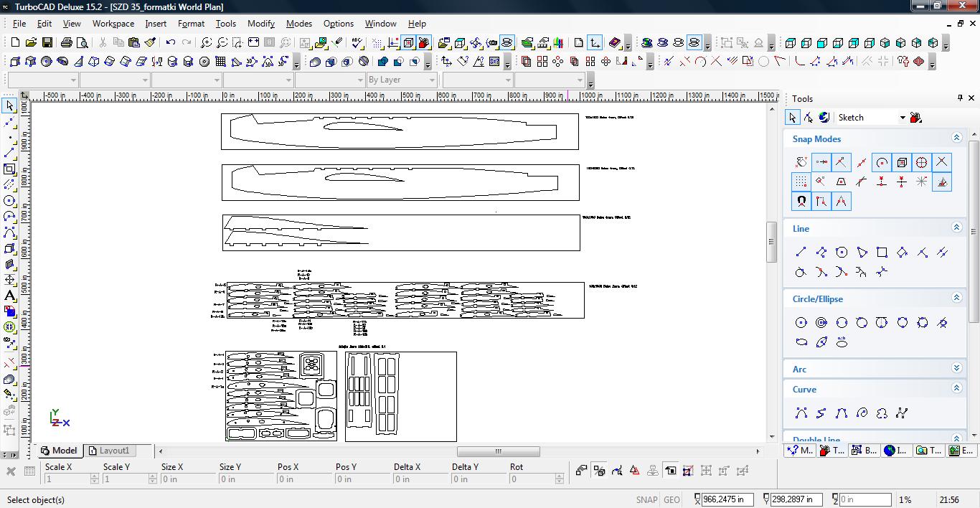Toggle the SNAP indicator in status bar

[x=646, y=499]
